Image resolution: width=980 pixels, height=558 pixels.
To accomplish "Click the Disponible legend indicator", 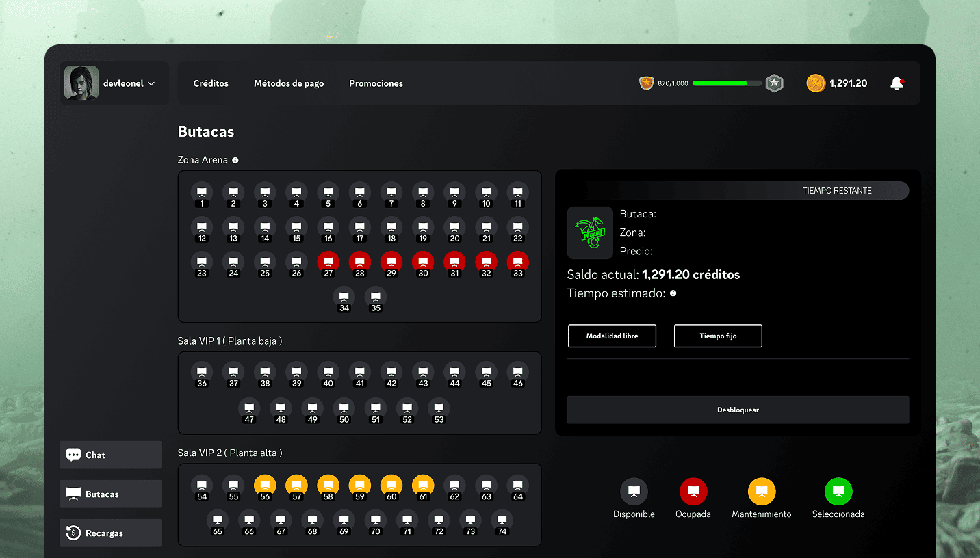I will [634, 491].
